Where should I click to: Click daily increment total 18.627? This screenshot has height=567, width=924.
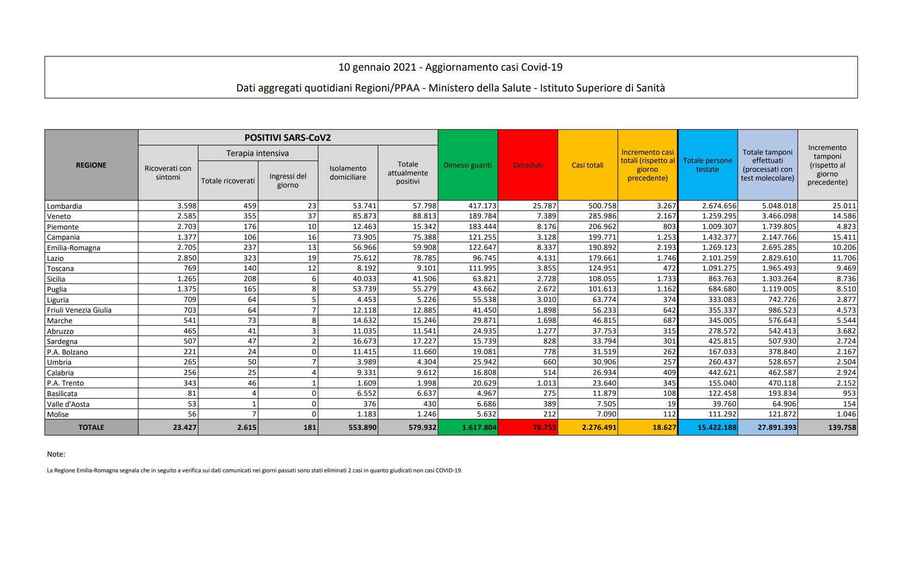tap(664, 427)
